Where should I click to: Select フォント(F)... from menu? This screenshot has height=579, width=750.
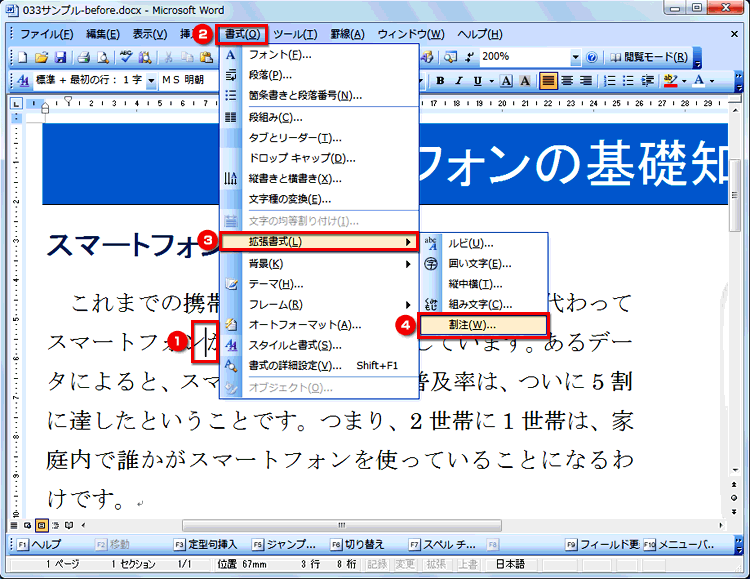[319, 55]
